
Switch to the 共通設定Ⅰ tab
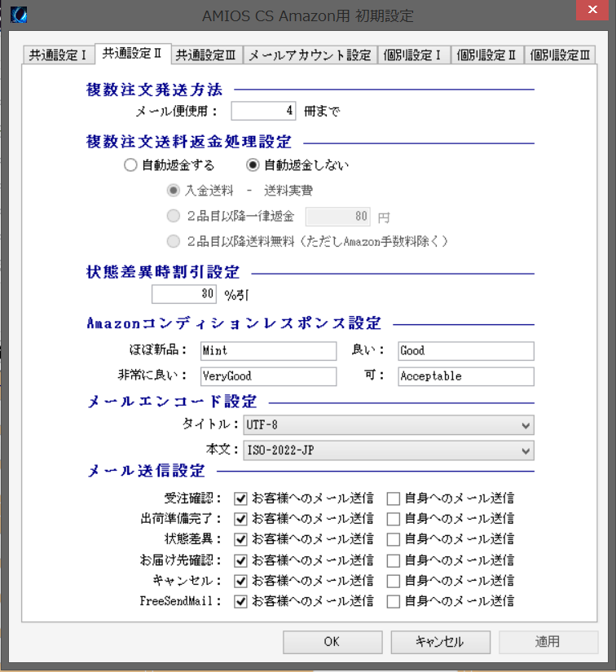[x=58, y=55]
